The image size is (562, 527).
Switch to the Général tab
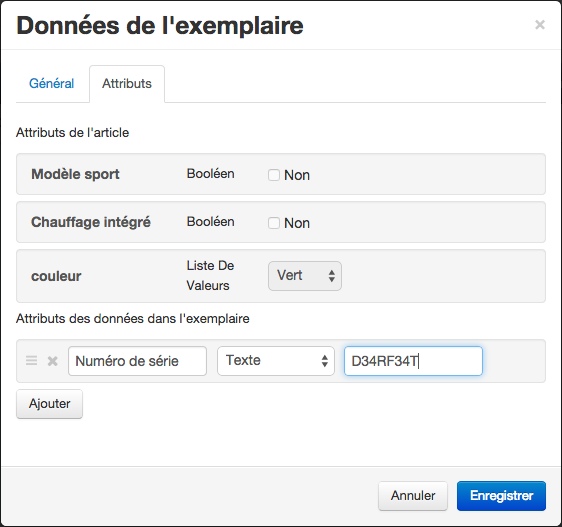(x=52, y=84)
